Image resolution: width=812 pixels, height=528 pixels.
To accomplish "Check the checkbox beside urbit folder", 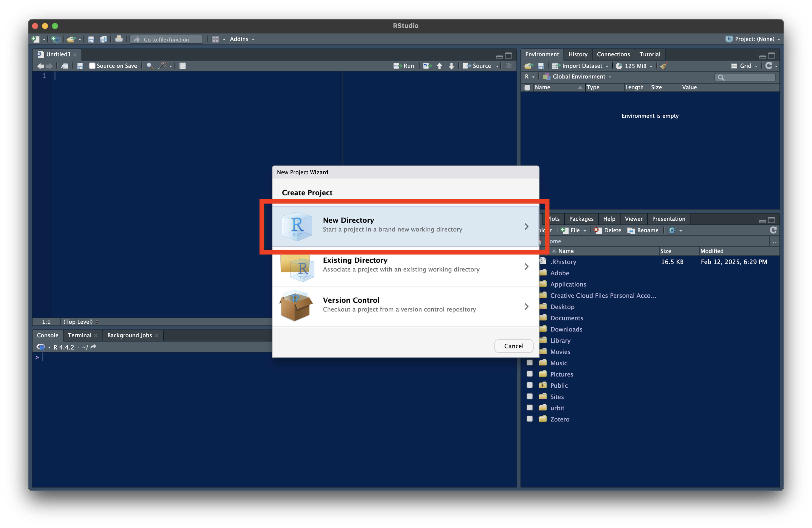I will click(529, 407).
